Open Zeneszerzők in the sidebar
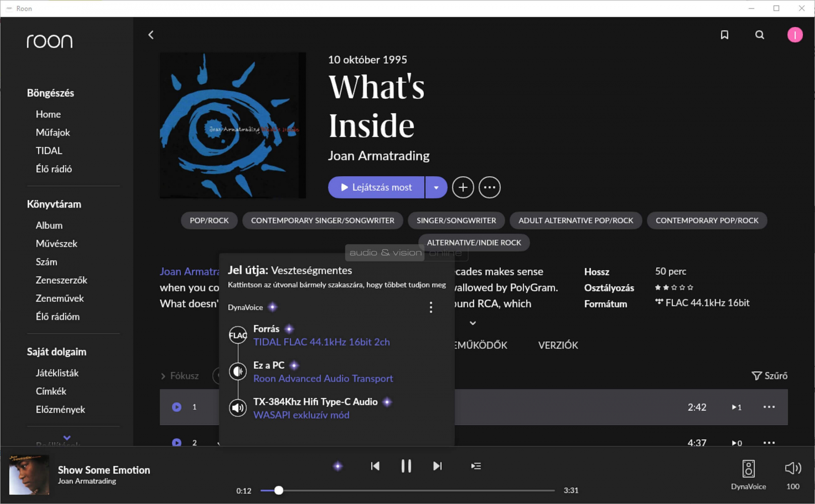 click(x=62, y=280)
